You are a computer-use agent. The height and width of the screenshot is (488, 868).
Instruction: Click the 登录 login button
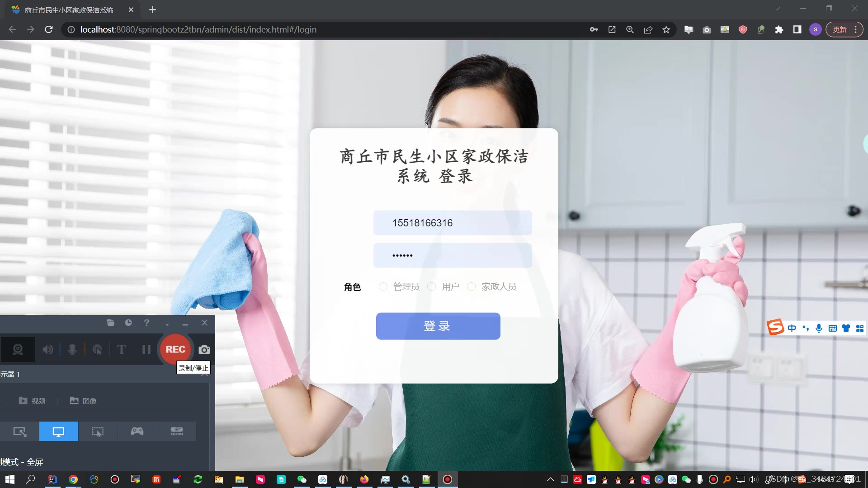[438, 326]
